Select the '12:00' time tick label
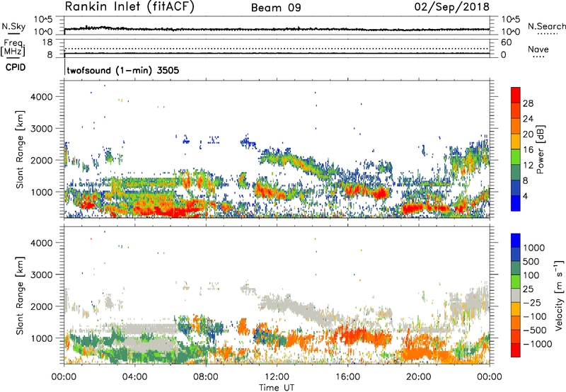Image resolution: width=566 pixels, height=392 pixels. pos(277,377)
